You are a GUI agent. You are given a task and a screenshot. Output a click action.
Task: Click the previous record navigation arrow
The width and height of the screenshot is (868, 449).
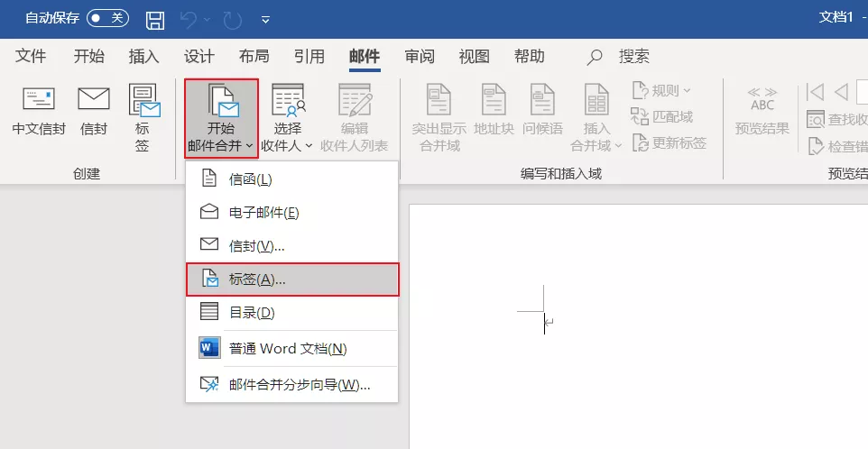[842, 92]
